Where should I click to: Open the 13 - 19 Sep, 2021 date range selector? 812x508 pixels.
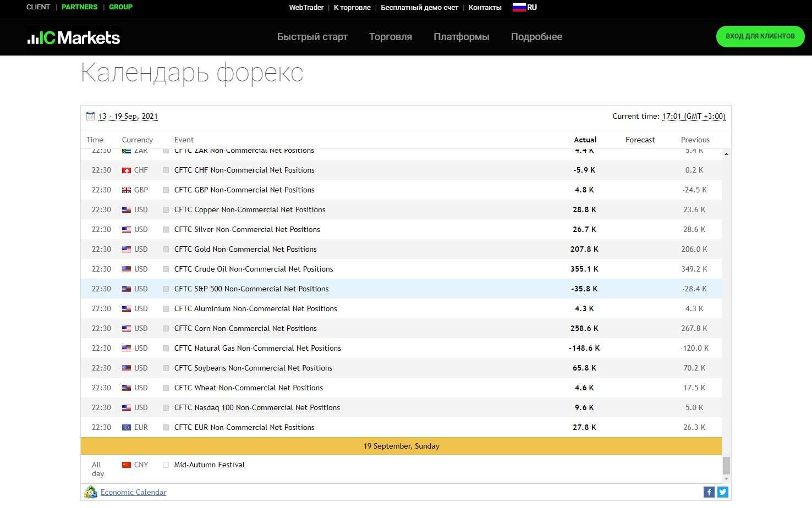128,116
